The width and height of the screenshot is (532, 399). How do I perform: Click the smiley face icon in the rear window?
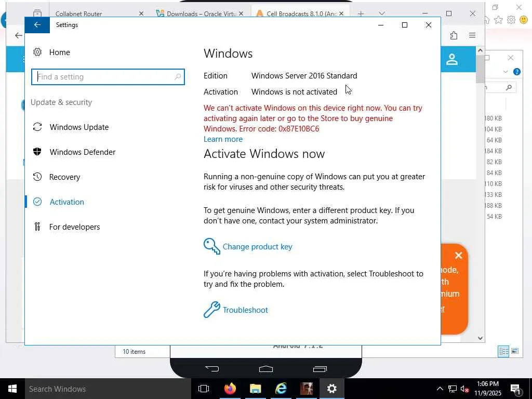click(x=524, y=20)
